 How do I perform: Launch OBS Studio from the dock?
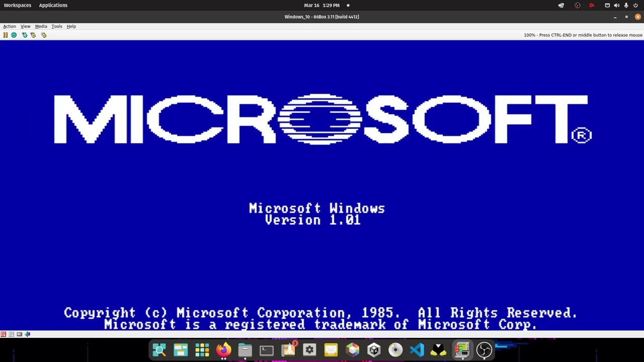[484, 349]
